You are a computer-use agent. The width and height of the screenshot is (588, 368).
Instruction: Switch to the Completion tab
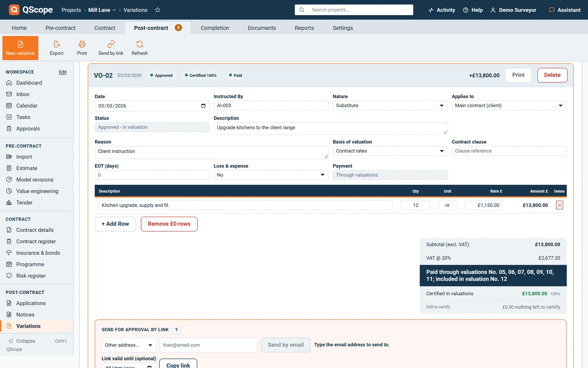(x=215, y=28)
